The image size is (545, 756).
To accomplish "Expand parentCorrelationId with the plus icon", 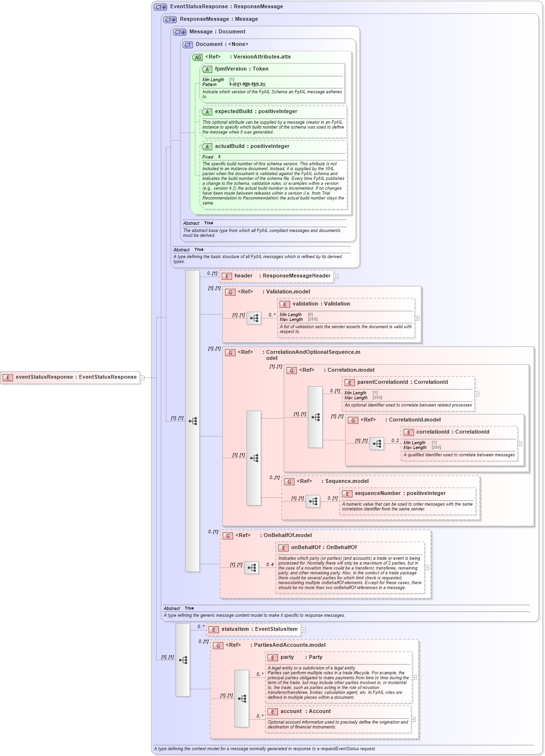I will point(476,393).
